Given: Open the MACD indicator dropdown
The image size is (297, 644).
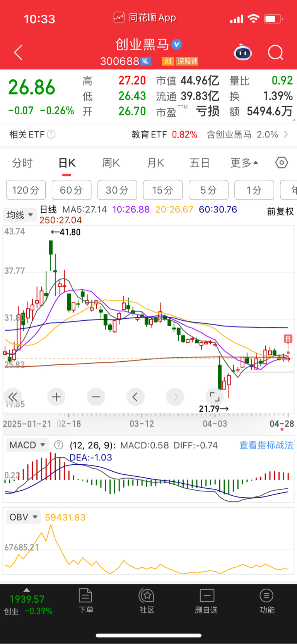Looking at the screenshot, I should point(27,445).
